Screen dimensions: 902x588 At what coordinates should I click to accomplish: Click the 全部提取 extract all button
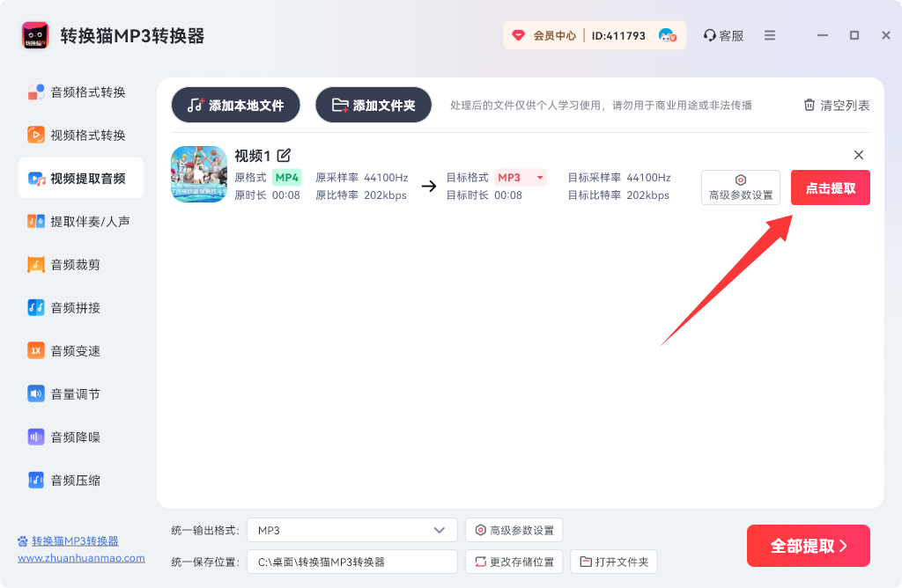pyautogui.click(x=808, y=546)
